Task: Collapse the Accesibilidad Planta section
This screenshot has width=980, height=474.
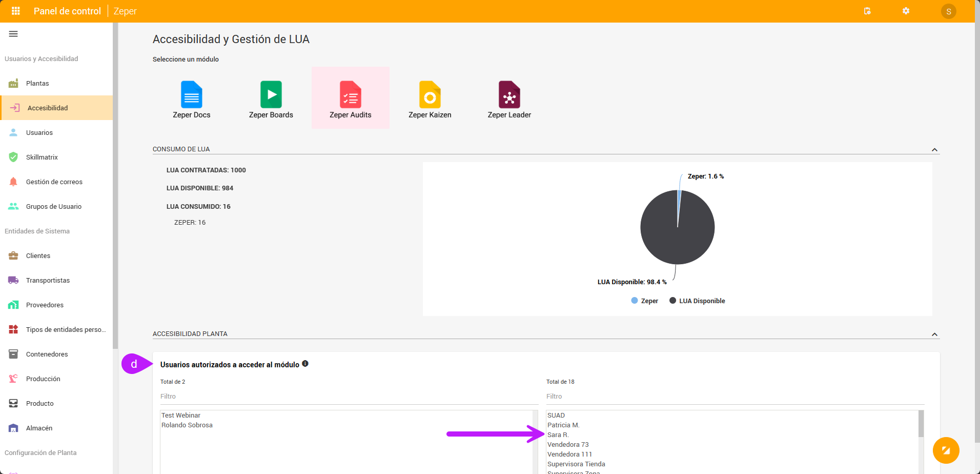Action: 934,334
